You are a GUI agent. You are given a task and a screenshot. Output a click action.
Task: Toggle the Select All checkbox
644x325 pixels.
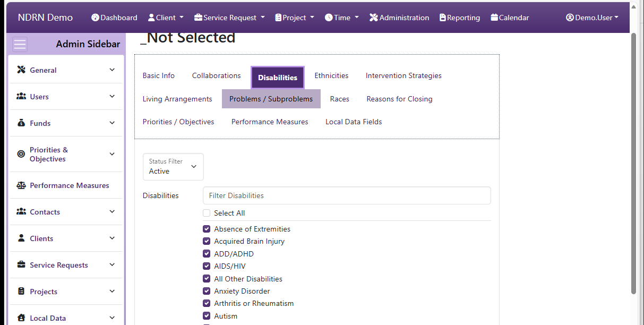click(207, 213)
